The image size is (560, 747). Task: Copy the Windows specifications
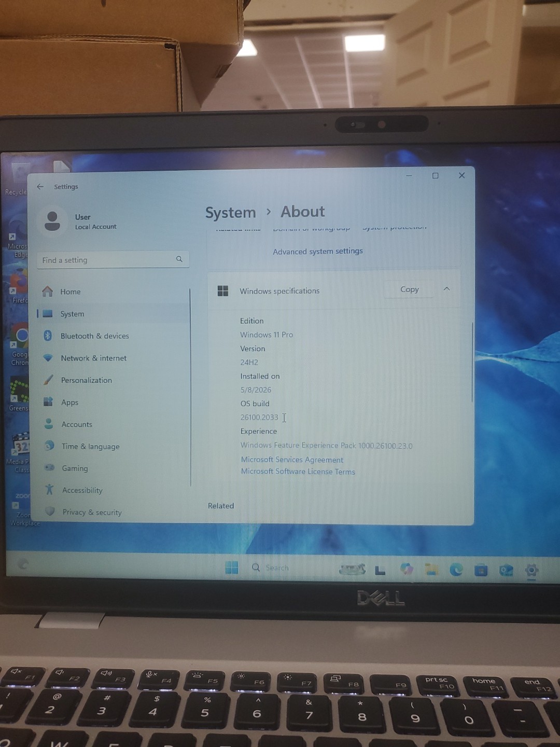410,289
